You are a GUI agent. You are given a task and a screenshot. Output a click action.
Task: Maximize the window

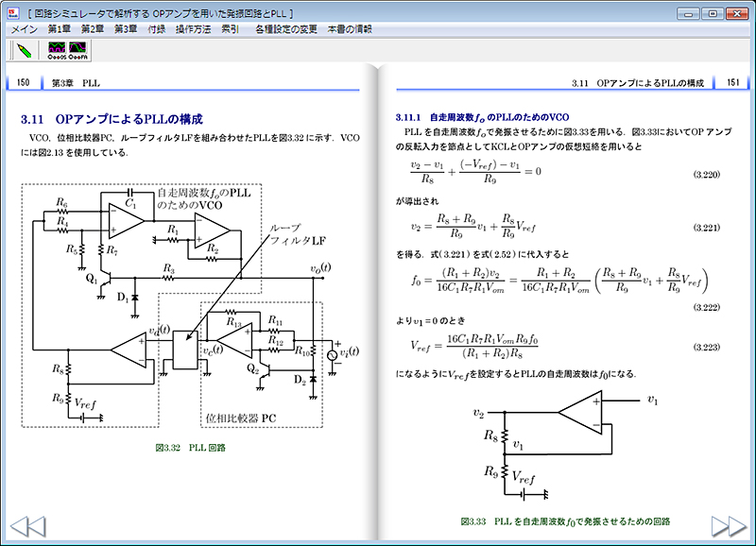pos(713,13)
